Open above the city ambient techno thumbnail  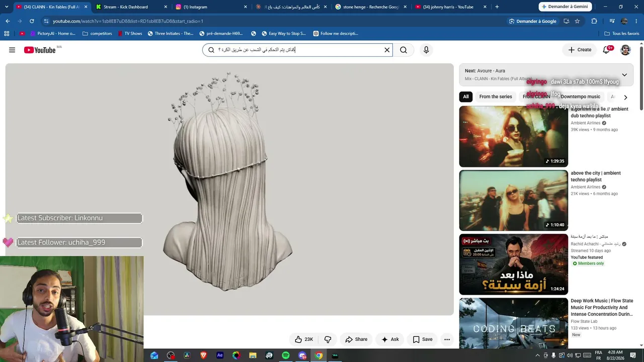(513, 200)
